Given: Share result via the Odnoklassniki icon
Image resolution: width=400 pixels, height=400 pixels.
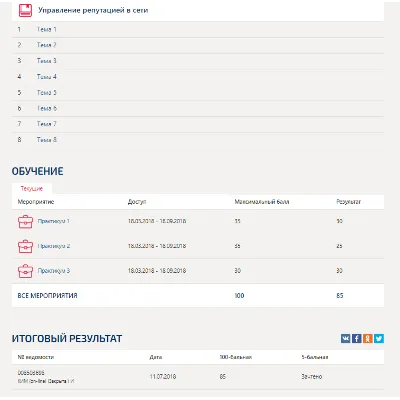Looking at the screenshot, I should point(368,339).
